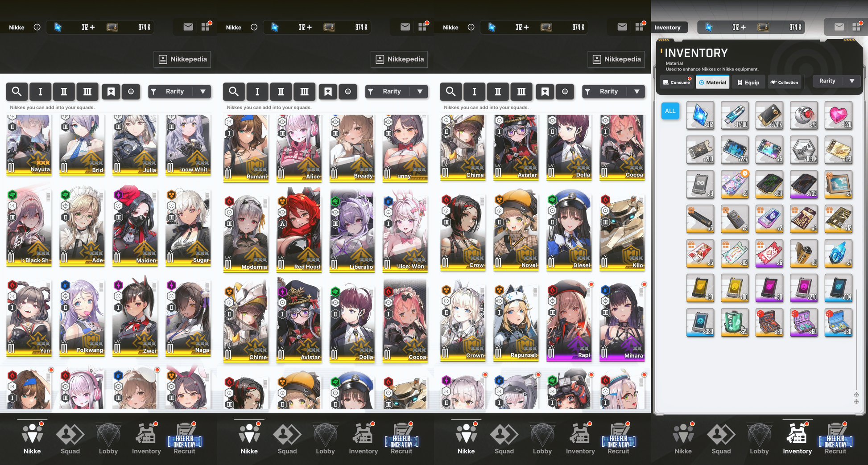Image resolution: width=868 pixels, height=465 pixels.
Task: Select the blue gem item x312 in Inventory
Action: (x=700, y=115)
